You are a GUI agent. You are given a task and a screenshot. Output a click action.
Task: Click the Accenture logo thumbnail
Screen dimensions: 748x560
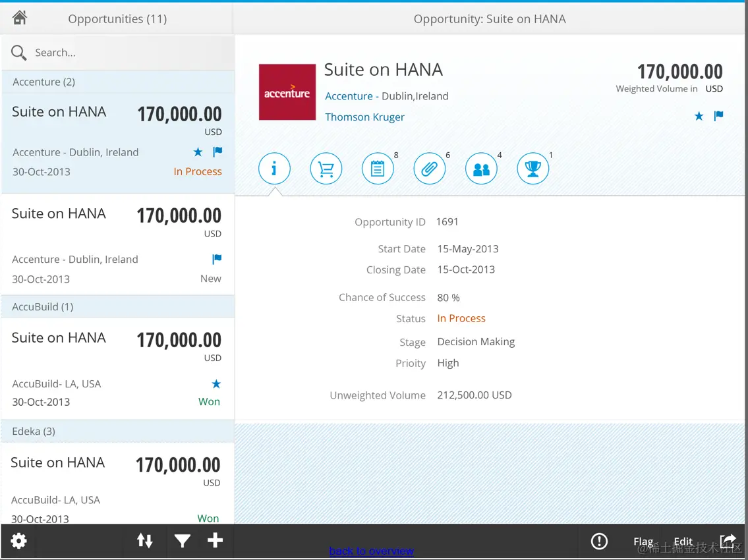[287, 92]
